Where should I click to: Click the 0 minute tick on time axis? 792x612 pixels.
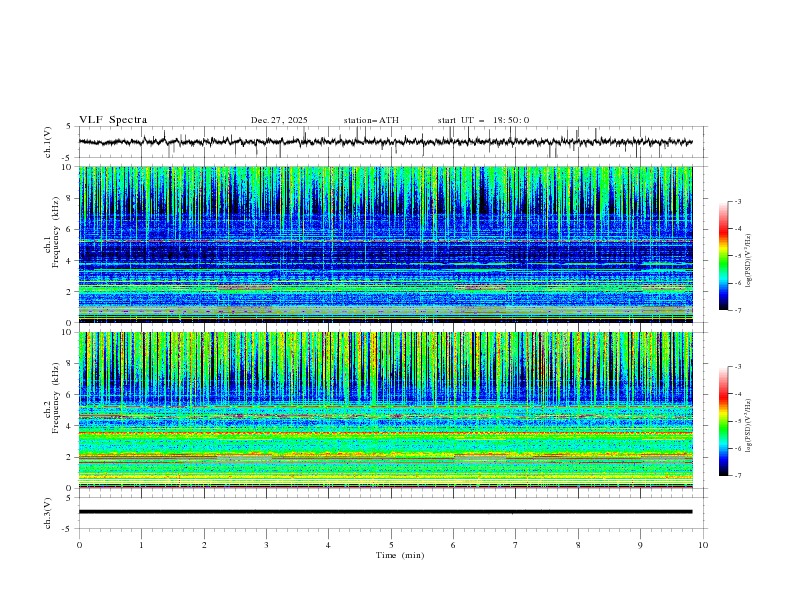tap(79, 545)
